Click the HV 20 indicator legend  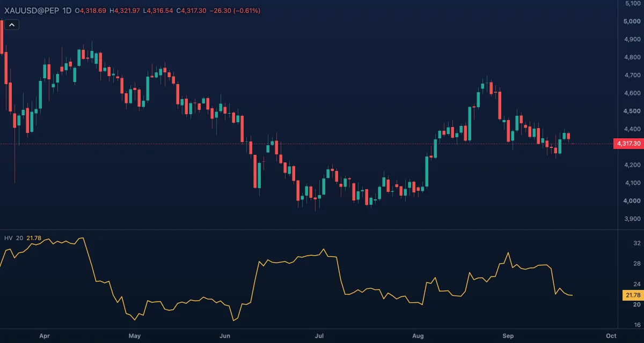click(x=14, y=237)
